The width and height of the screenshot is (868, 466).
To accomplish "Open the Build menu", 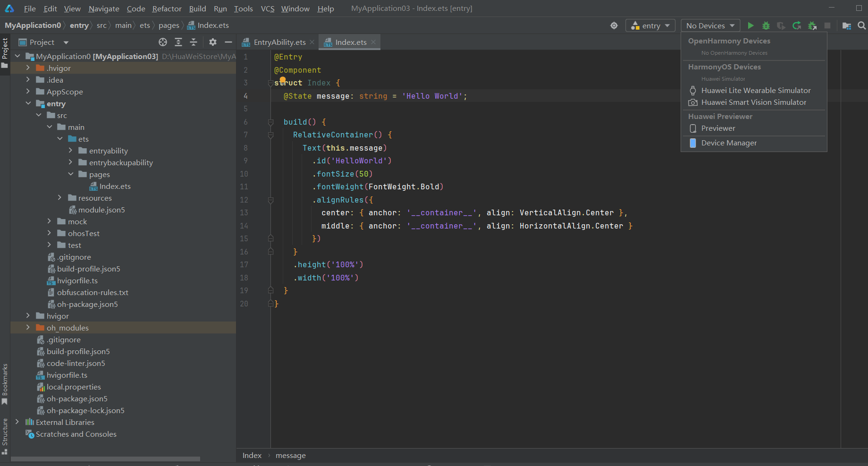I will coord(197,8).
